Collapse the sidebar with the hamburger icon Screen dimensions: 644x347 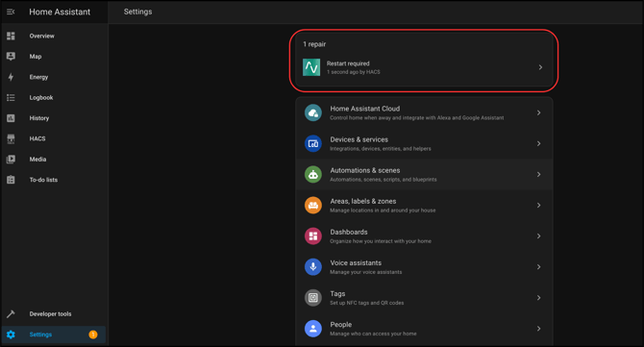coord(11,12)
